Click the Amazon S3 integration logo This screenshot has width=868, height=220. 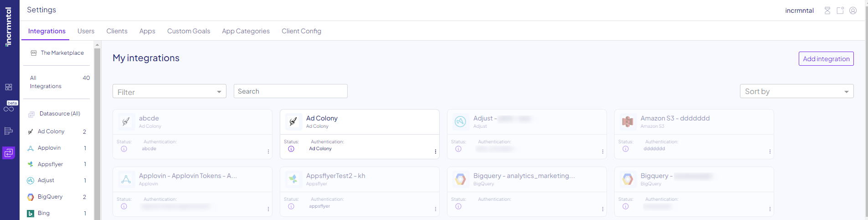[x=627, y=121]
